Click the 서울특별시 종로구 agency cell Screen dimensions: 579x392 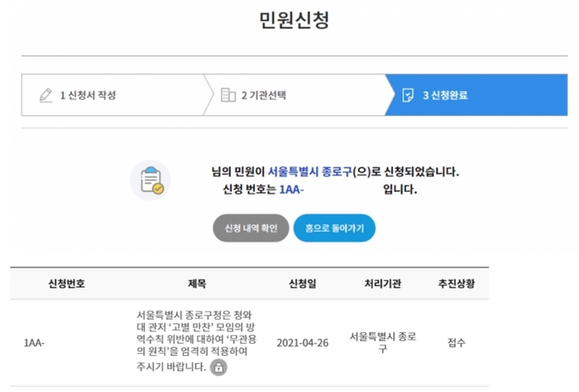pos(382,342)
